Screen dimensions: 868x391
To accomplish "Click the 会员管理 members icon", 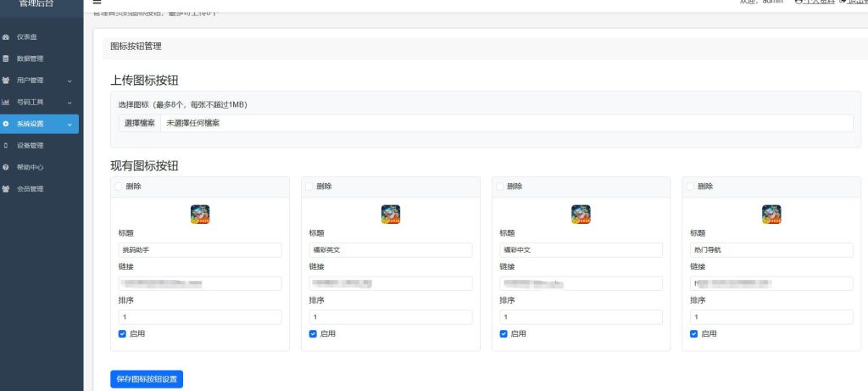I will click(x=6, y=189).
